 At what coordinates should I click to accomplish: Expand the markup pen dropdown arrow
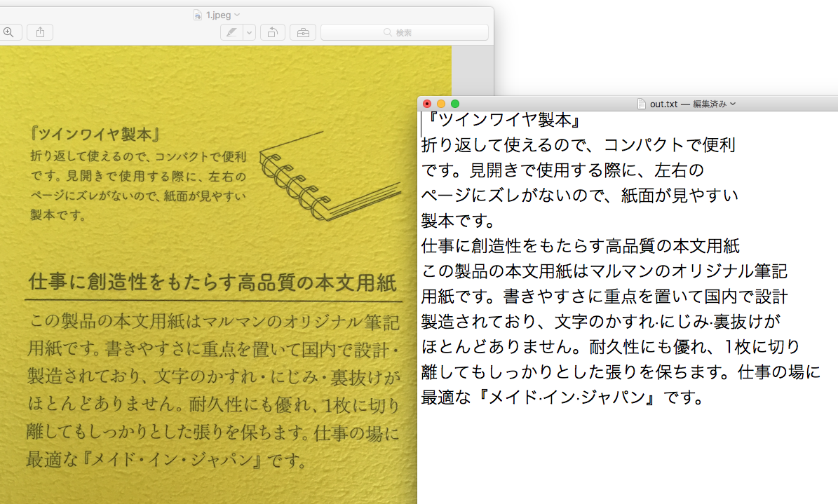point(249,33)
